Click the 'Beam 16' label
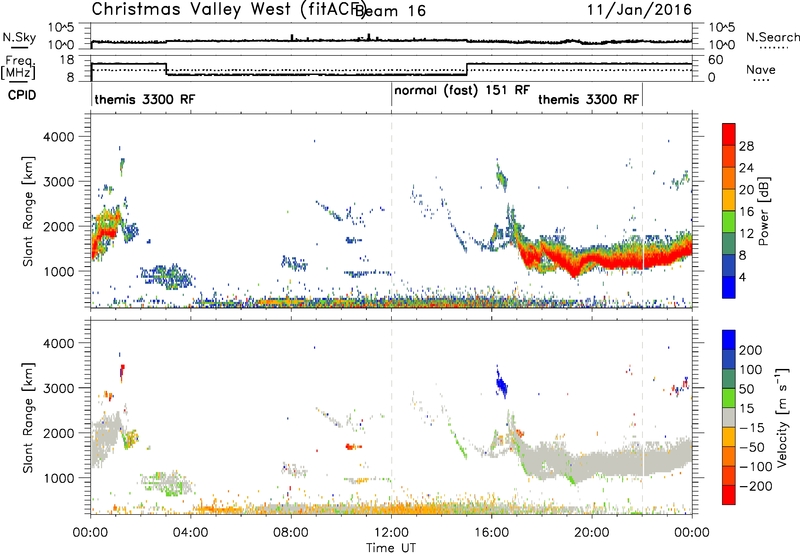 [x=390, y=11]
